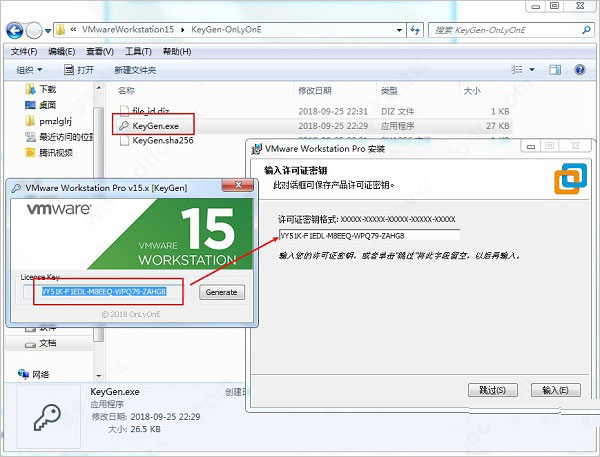Click the address bar refresh icon
The width and height of the screenshot is (600, 457).
(x=415, y=30)
